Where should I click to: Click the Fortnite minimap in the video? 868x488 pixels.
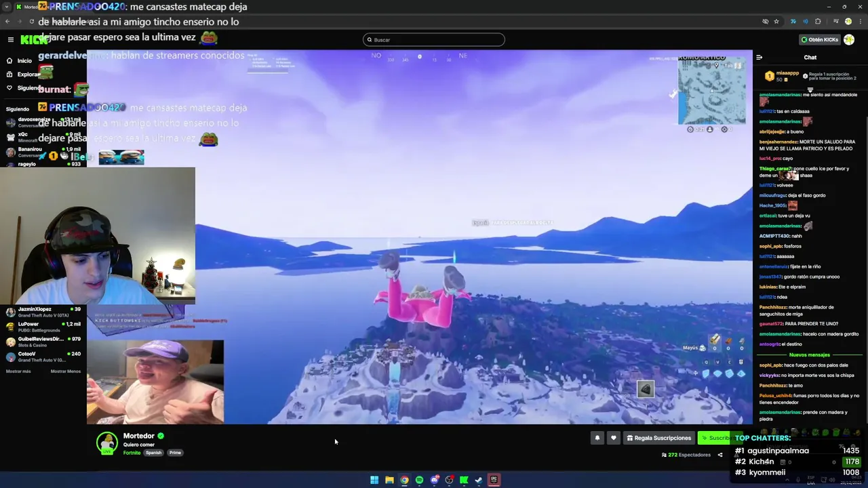tap(711, 91)
